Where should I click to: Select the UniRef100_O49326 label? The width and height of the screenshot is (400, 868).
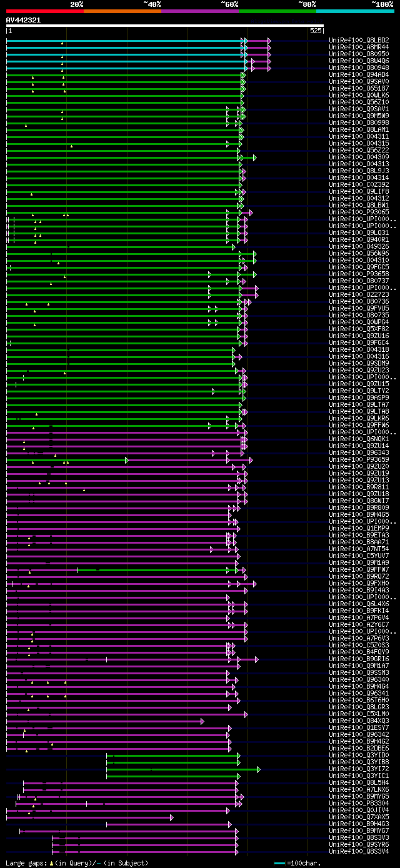coord(359,247)
